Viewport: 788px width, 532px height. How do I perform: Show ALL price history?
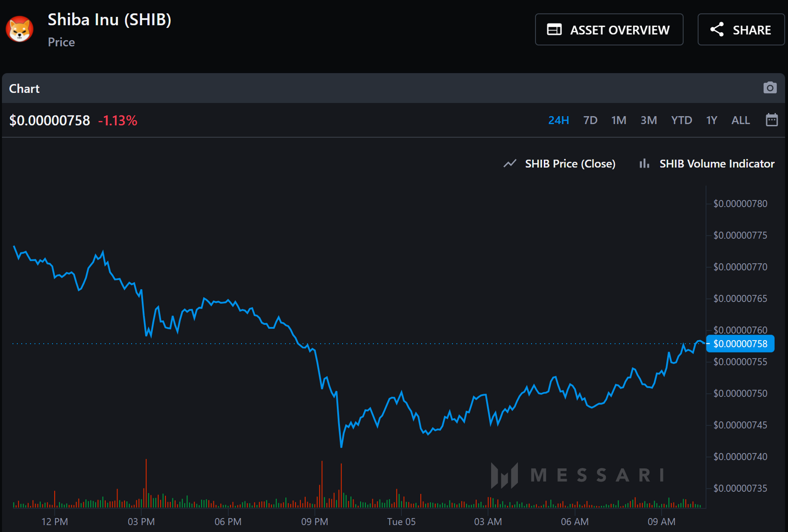[x=740, y=120]
